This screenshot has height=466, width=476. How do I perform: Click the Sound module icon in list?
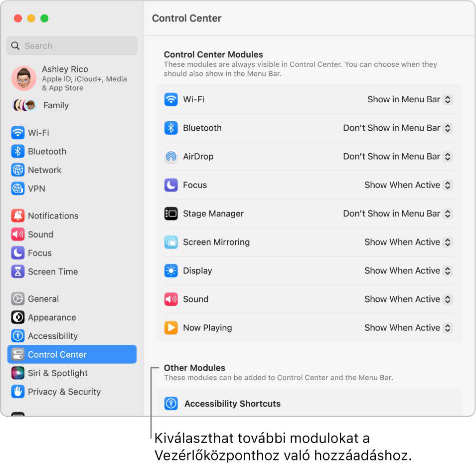[x=171, y=299]
